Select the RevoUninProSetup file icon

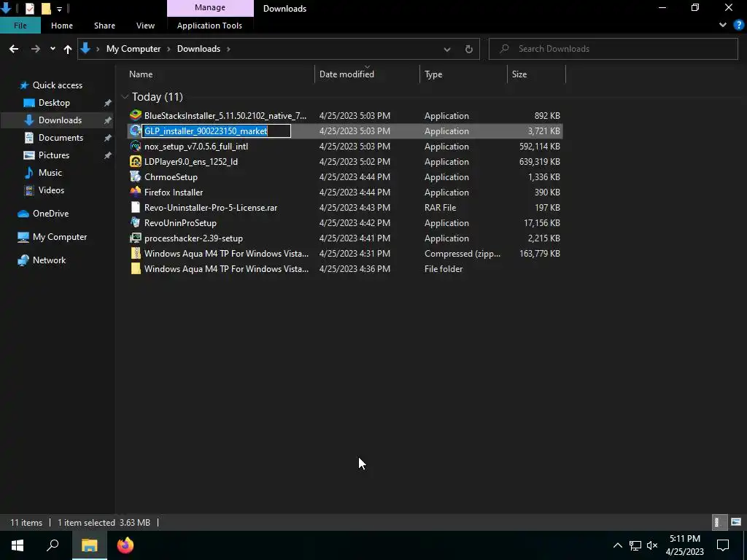pyautogui.click(x=136, y=222)
